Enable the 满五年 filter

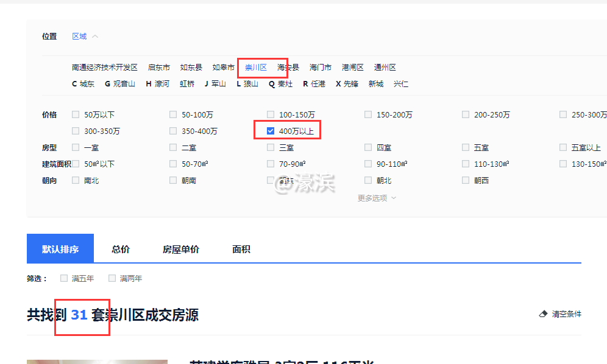[63, 278]
